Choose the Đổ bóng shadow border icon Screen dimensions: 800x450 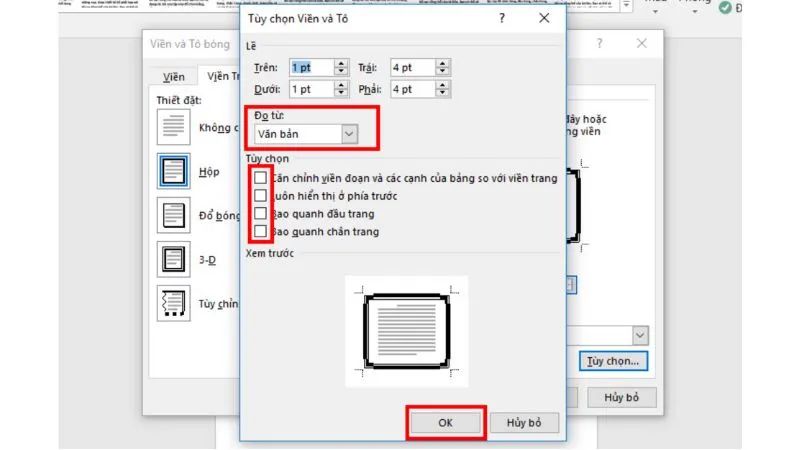click(173, 215)
